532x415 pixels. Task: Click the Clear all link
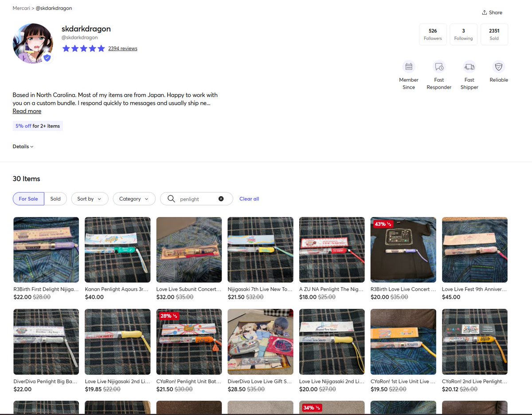pyautogui.click(x=249, y=199)
